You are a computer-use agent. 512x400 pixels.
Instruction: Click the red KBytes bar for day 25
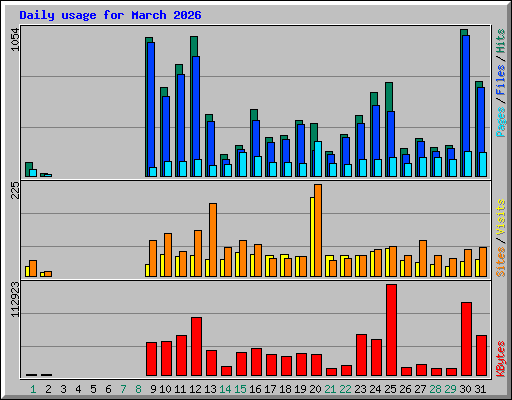pos(392,330)
